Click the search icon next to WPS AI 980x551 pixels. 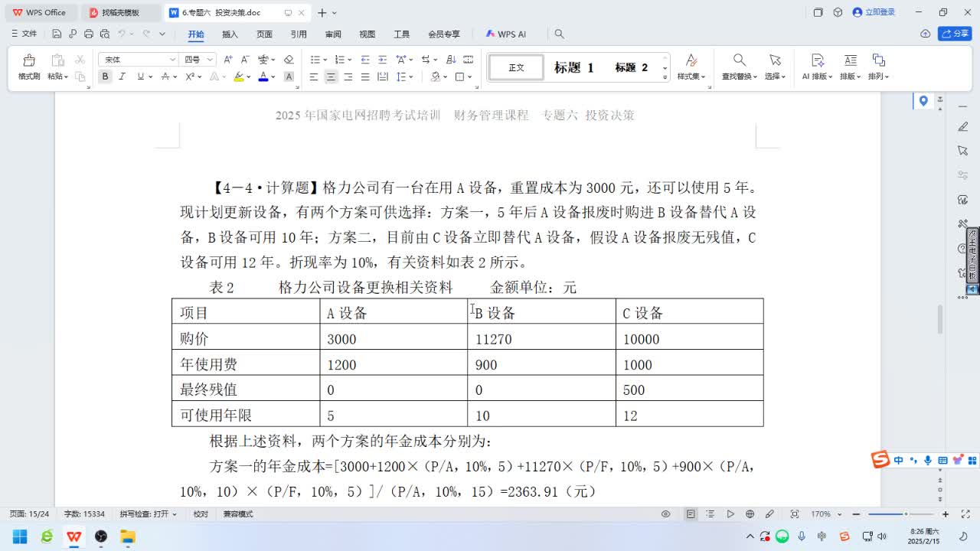[x=560, y=34]
